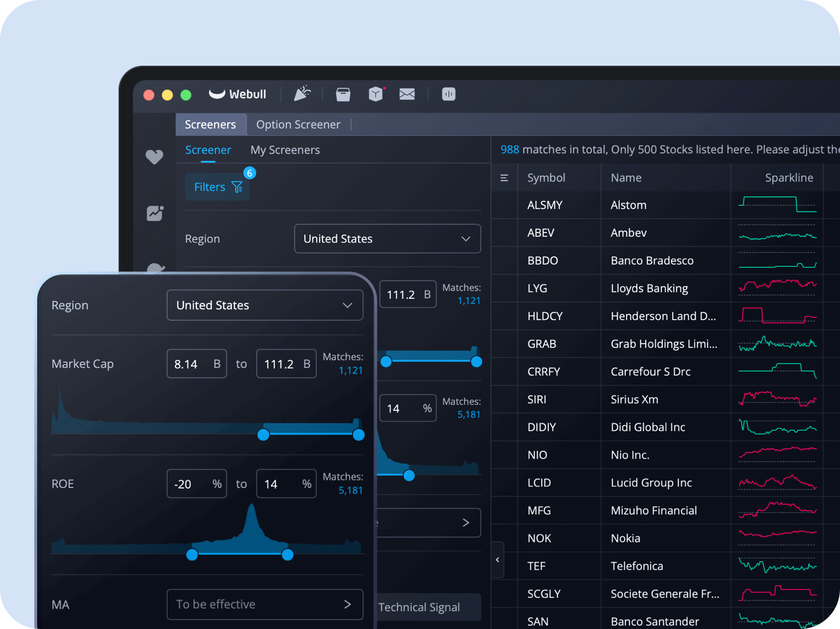Switch to the Option Screener tab
This screenshot has width=840, height=629.
coord(298,124)
